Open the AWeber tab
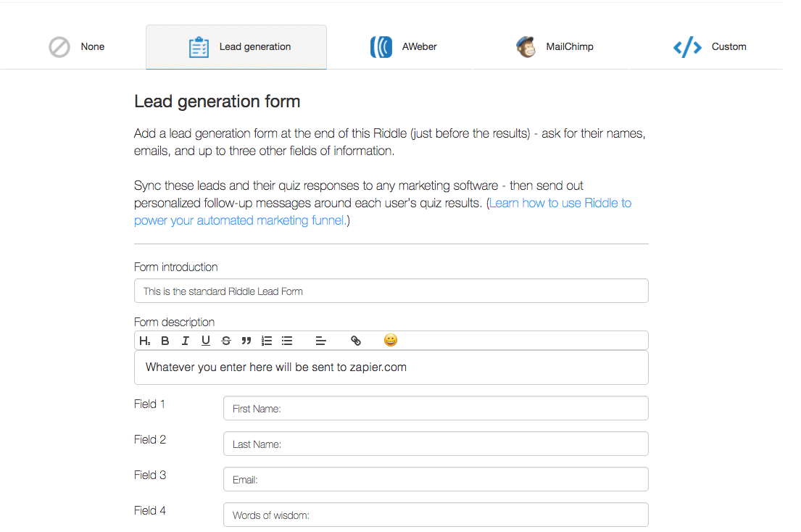Viewport: 801px width, 532px height. click(x=403, y=47)
